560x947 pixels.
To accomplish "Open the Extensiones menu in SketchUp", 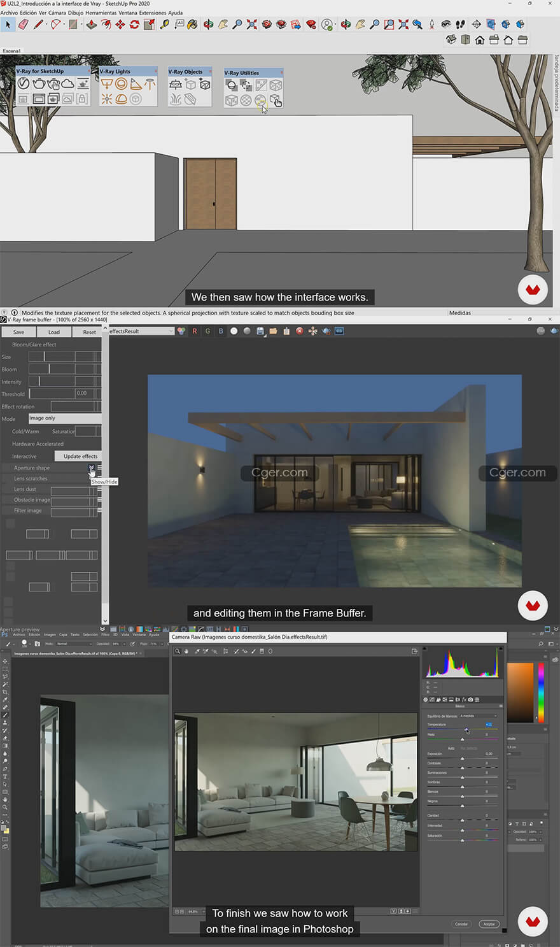I will coord(152,13).
